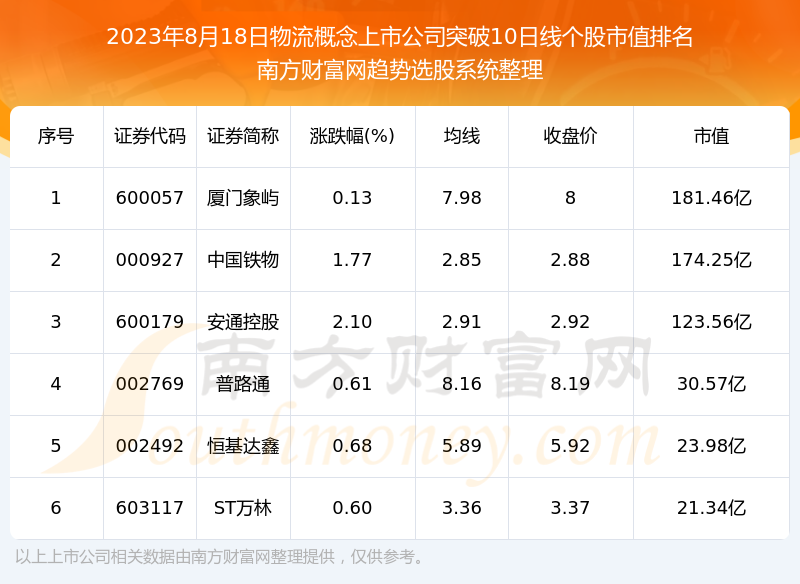The height and width of the screenshot is (584, 800).
Task: Select stock code 002492
Action: 149,446
